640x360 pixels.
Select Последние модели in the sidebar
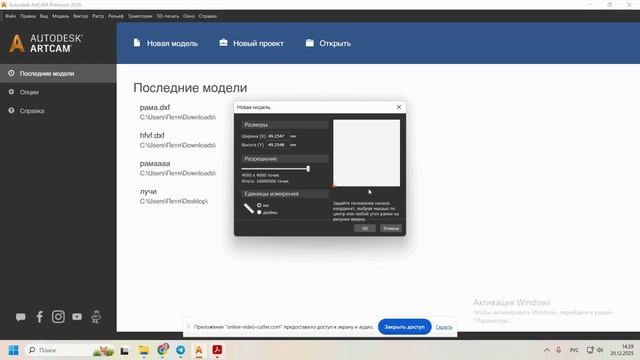point(58,73)
